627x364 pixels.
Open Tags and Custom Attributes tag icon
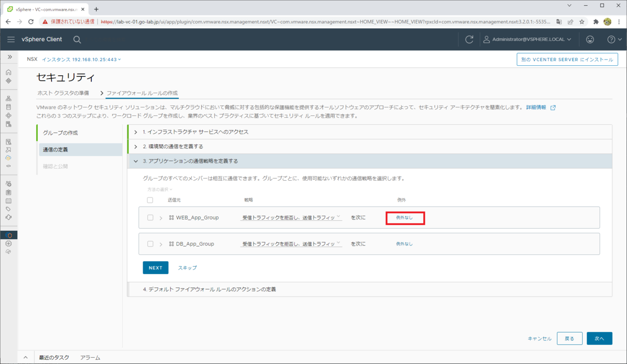[x=8, y=209]
